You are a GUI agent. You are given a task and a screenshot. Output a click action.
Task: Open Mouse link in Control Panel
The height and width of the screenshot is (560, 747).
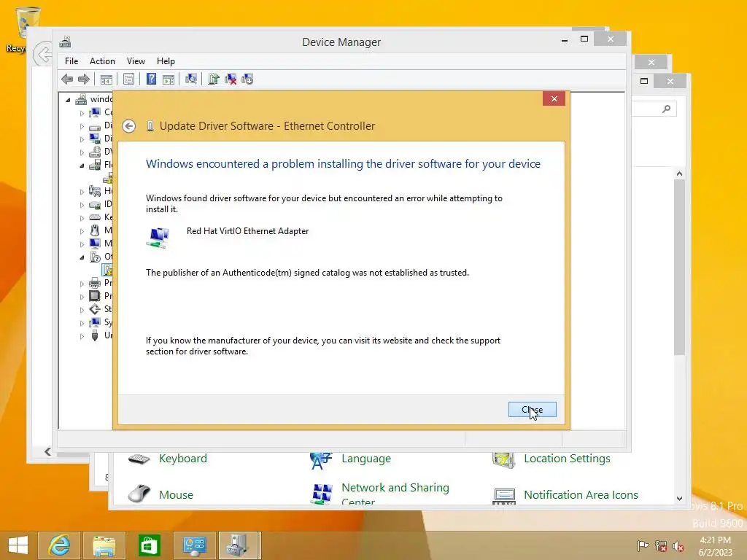point(177,495)
